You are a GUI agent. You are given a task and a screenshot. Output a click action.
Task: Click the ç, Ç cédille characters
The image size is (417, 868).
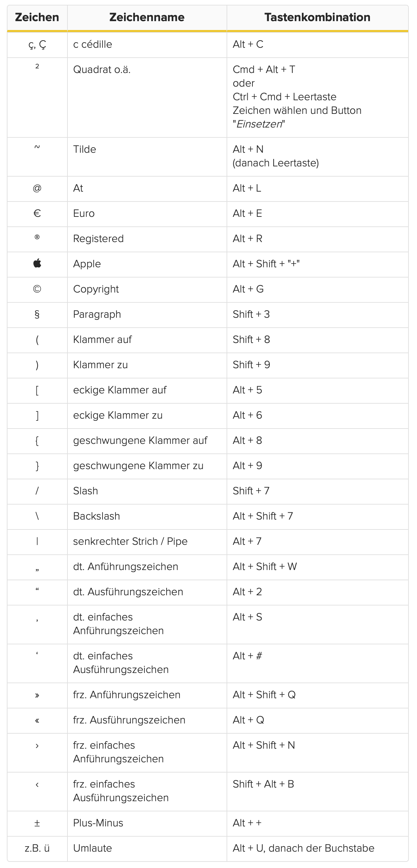[37, 45]
